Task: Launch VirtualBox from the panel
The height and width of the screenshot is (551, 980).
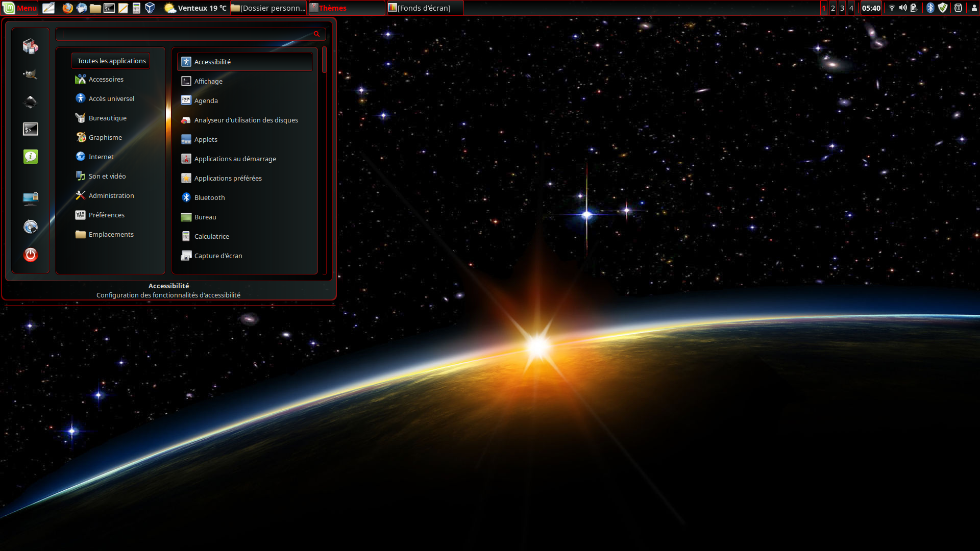Action: tap(150, 8)
